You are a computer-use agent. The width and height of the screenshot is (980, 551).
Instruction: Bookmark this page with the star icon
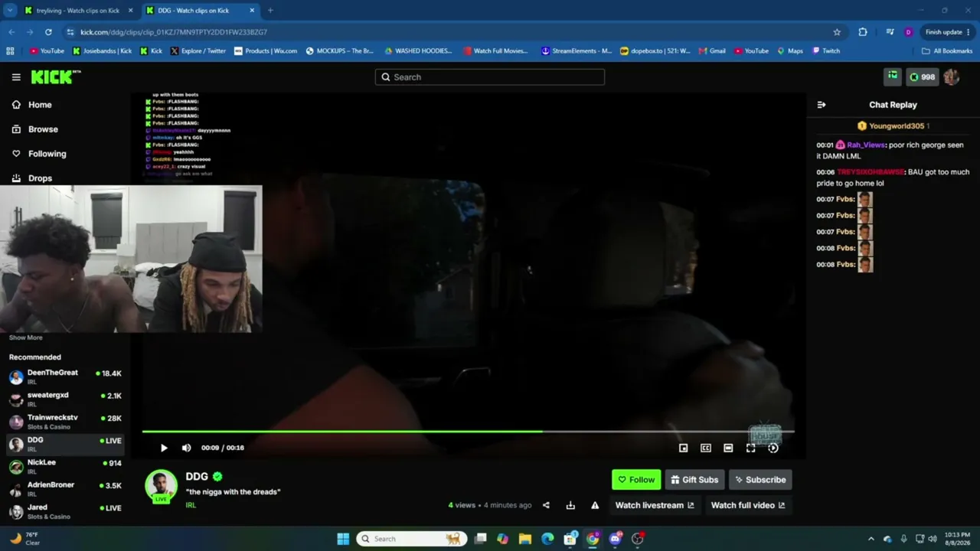pyautogui.click(x=837, y=32)
